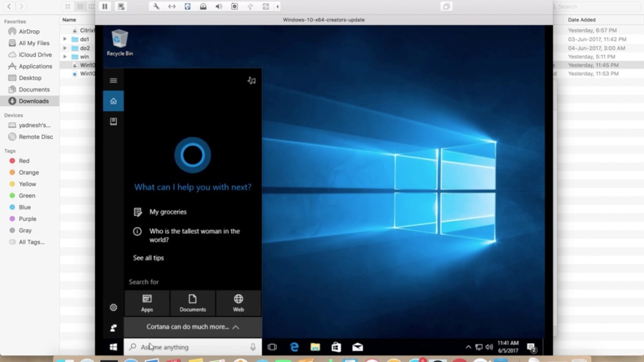Image resolution: width=644 pixels, height=362 pixels.
Task: Open the VM snapshot button beside pause
Action: coord(121,7)
